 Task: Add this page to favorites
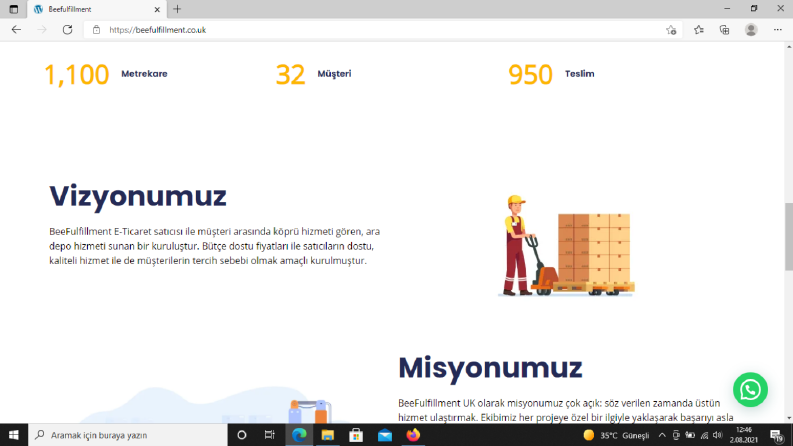(671, 30)
